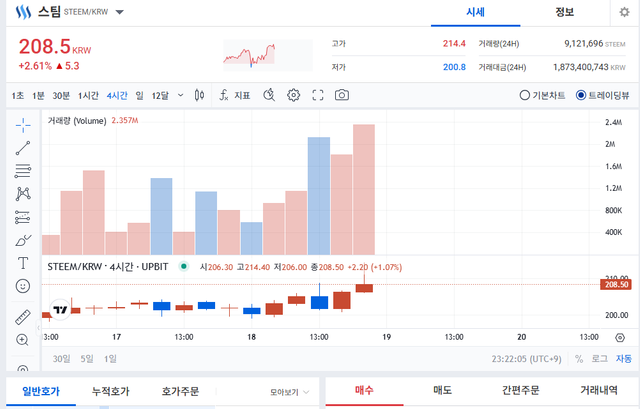Set chart interval to 12달
The image size is (640, 409).
coord(160,96)
